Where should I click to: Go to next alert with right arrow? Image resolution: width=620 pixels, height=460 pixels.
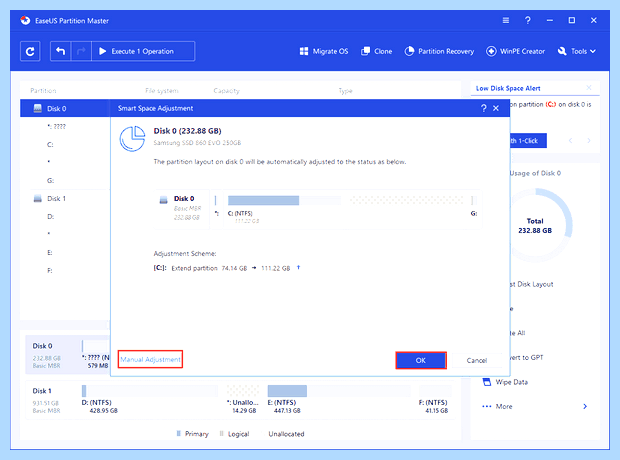[589, 140]
